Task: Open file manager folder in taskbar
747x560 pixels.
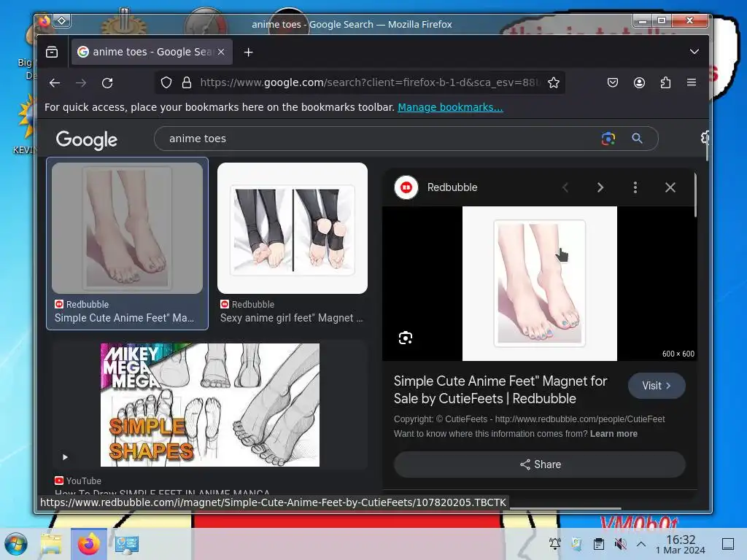Action: (52, 544)
